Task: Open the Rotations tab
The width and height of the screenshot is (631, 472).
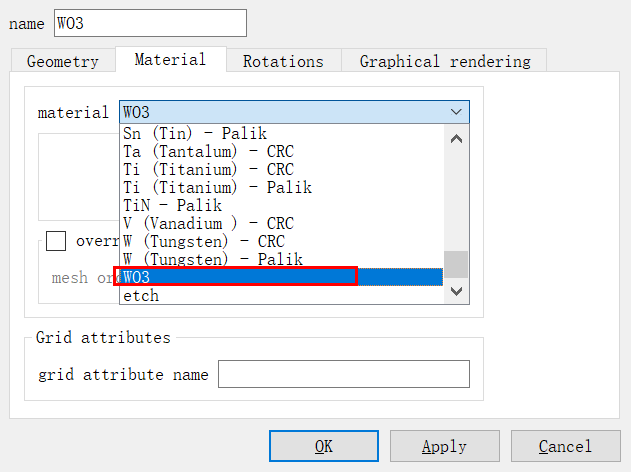Action: tap(284, 60)
